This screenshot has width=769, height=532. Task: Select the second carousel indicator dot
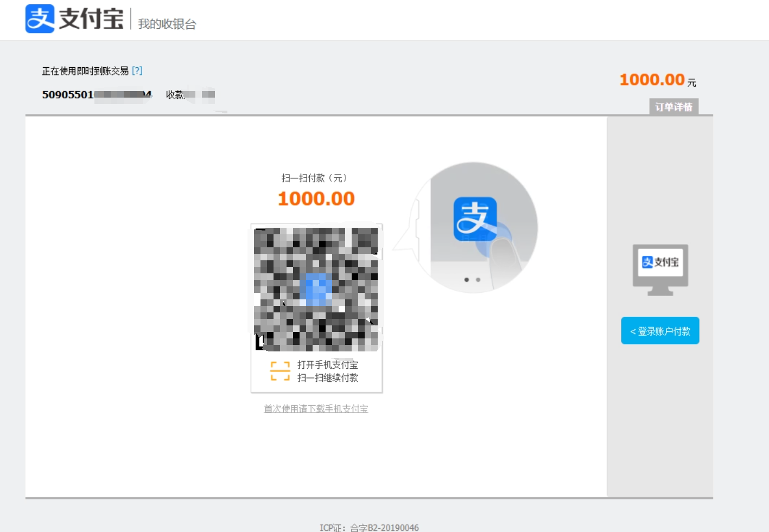click(x=478, y=280)
